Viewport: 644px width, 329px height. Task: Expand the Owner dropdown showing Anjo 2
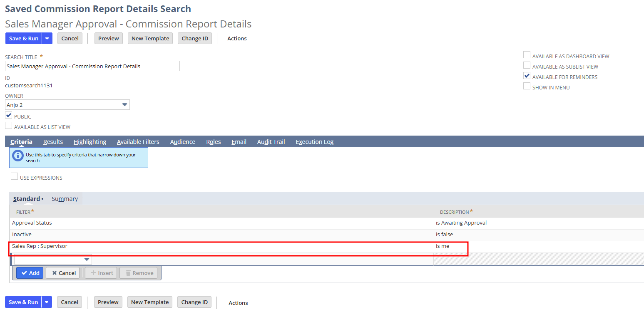124,105
